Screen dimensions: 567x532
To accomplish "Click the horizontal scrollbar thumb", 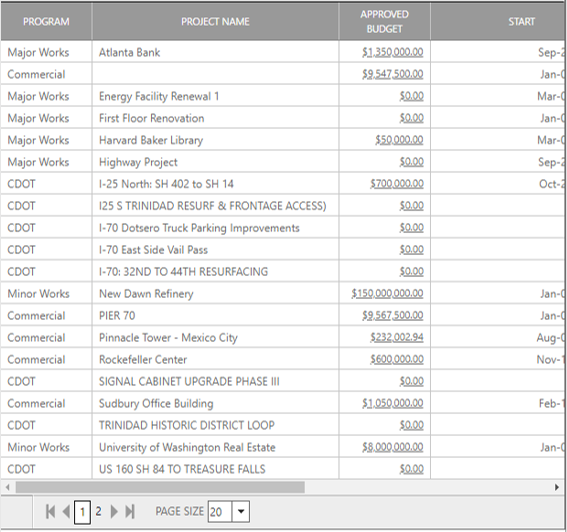I will tap(160, 487).
